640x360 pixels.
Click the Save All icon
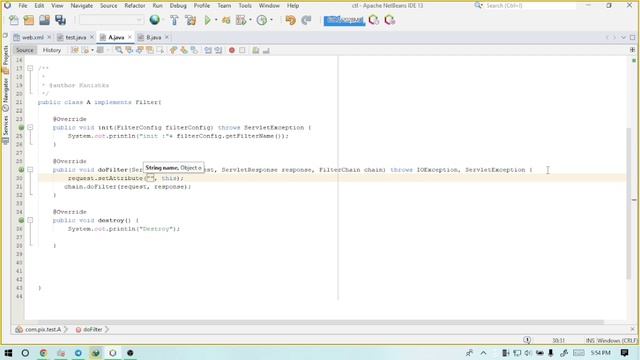click(60, 20)
